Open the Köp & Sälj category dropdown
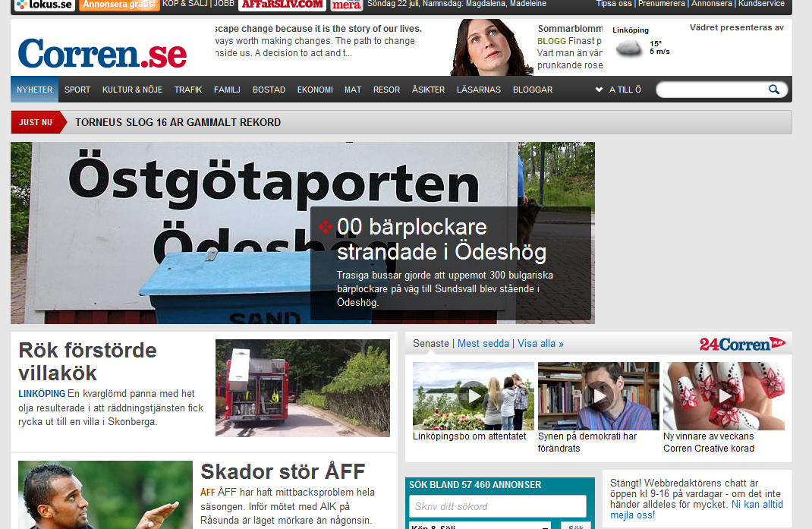812x529 pixels. click(x=480, y=525)
